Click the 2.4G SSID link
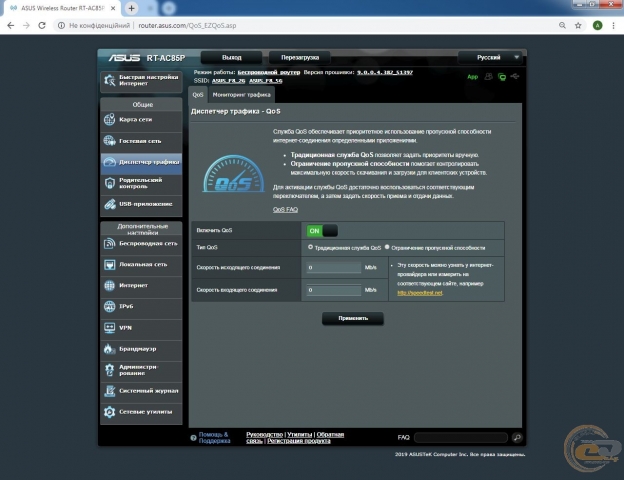The width and height of the screenshot is (624, 480). click(228, 80)
